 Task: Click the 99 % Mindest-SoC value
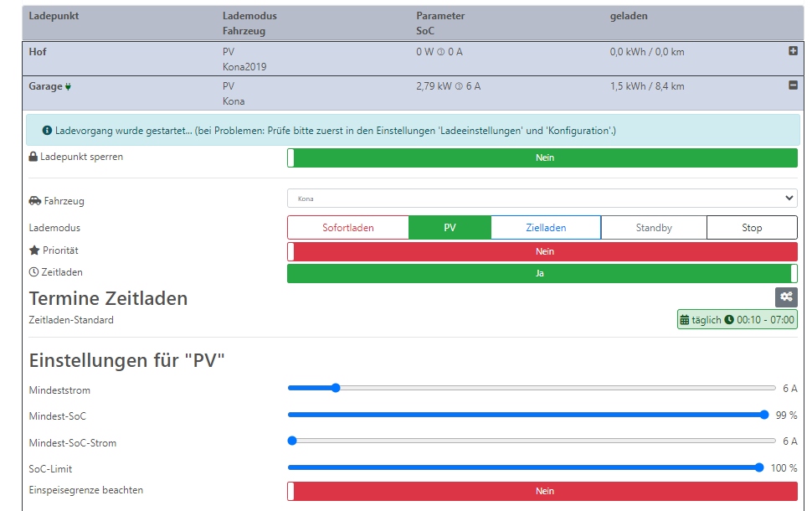pyautogui.click(x=786, y=416)
